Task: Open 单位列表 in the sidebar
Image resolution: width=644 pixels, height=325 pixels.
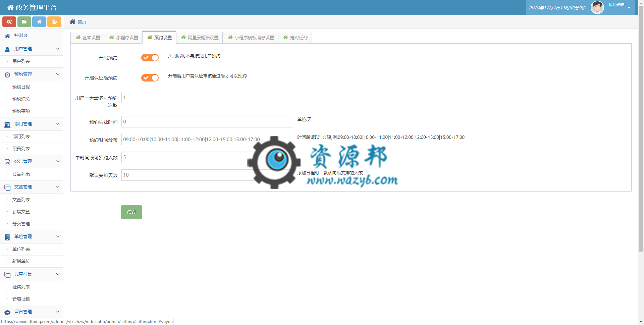Action: (21, 249)
